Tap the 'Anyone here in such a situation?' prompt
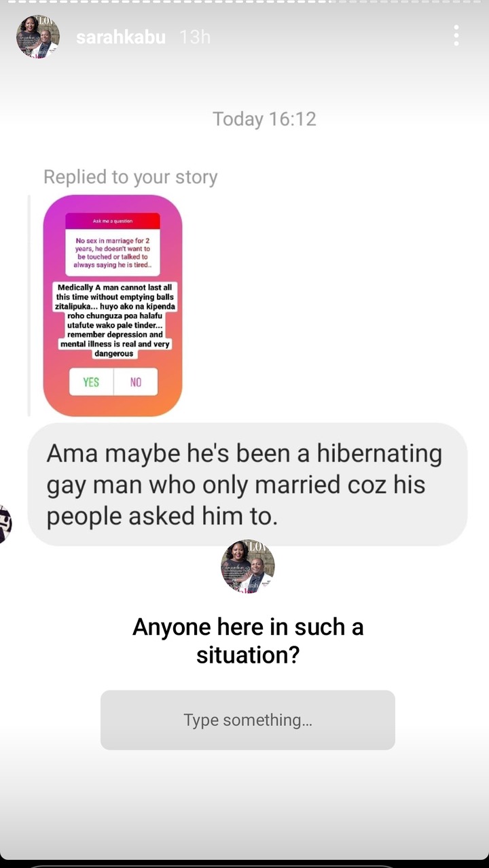 [x=248, y=640]
